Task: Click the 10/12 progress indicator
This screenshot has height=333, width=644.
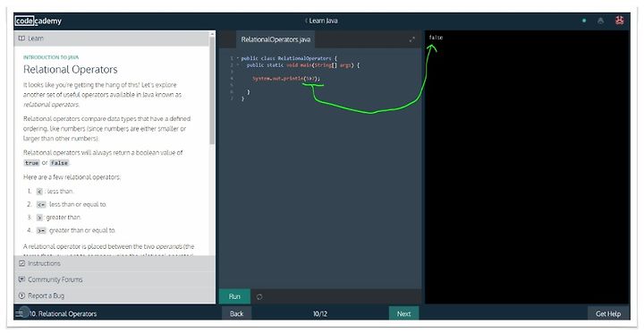Action: (x=320, y=313)
